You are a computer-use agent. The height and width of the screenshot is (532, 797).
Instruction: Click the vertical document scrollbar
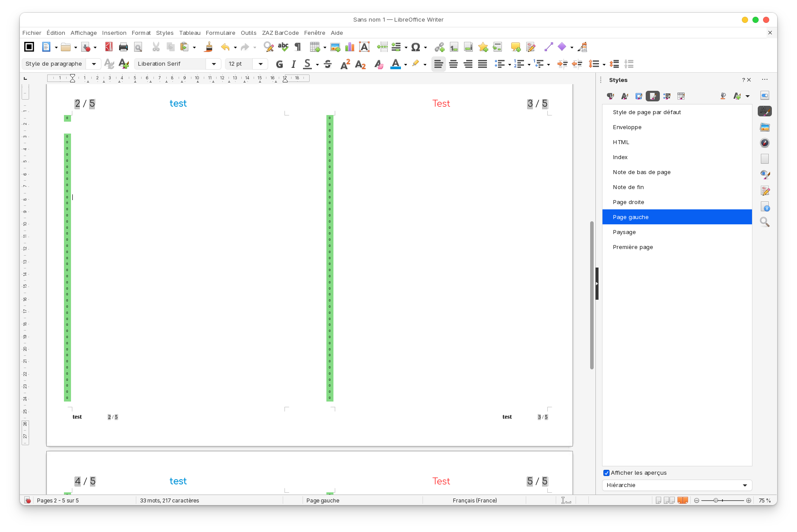click(x=592, y=295)
